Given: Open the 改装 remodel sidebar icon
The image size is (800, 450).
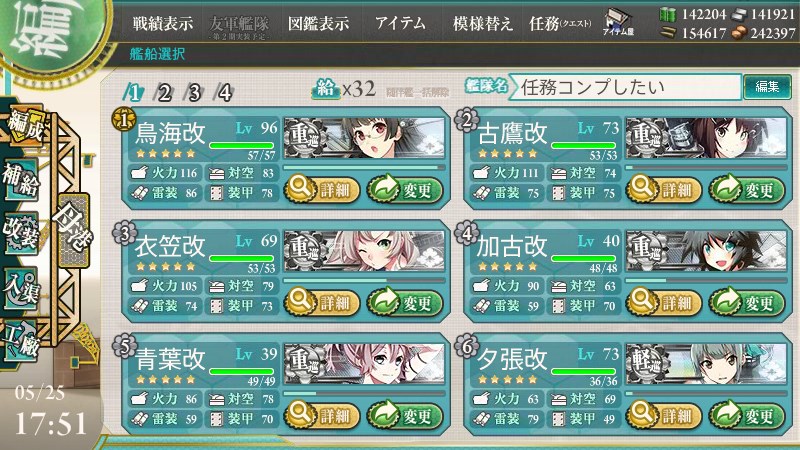Looking at the screenshot, I should pyautogui.click(x=21, y=233).
